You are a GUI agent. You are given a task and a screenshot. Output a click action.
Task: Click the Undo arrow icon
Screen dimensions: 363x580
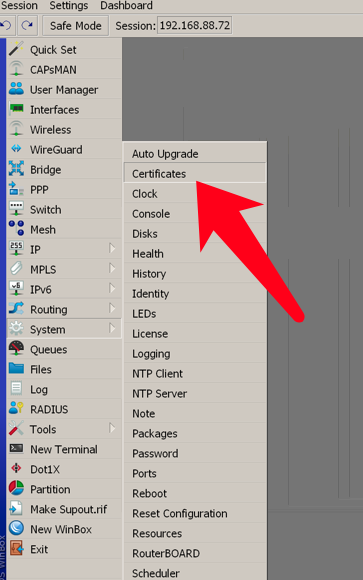pos(6,26)
